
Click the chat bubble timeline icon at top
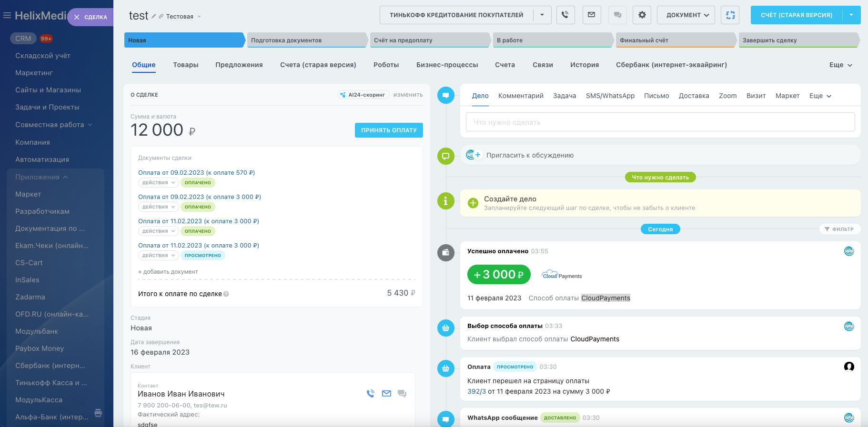(x=446, y=95)
